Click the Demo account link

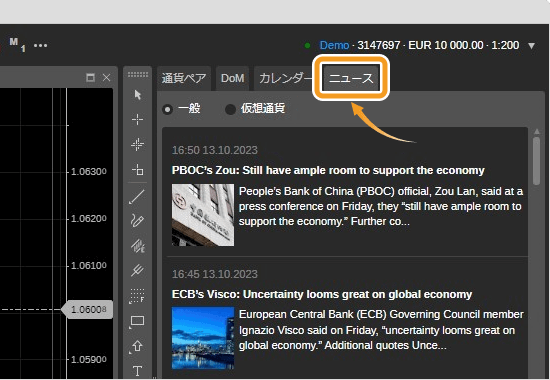pos(334,45)
